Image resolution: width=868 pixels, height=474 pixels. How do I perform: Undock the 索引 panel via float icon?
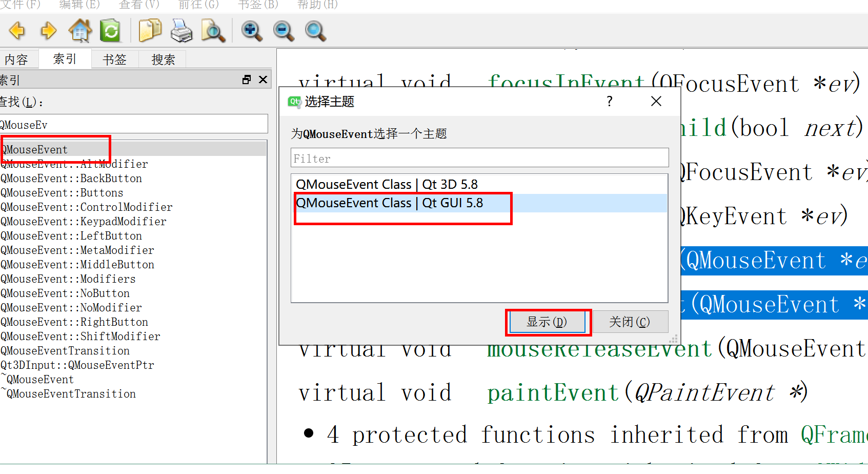click(x=247, y=80)
